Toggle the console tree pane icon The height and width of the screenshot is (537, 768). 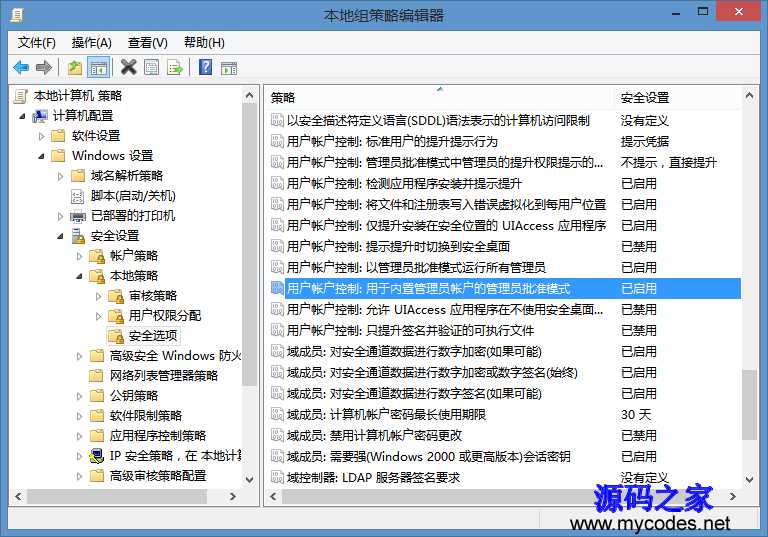(98, 68)
